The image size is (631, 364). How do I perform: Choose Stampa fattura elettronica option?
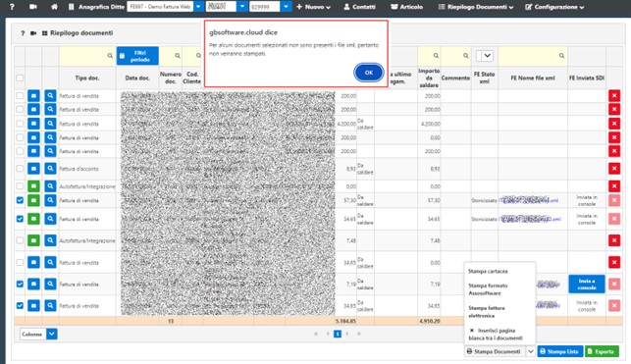pyautogui.click(x=487, y=312)
